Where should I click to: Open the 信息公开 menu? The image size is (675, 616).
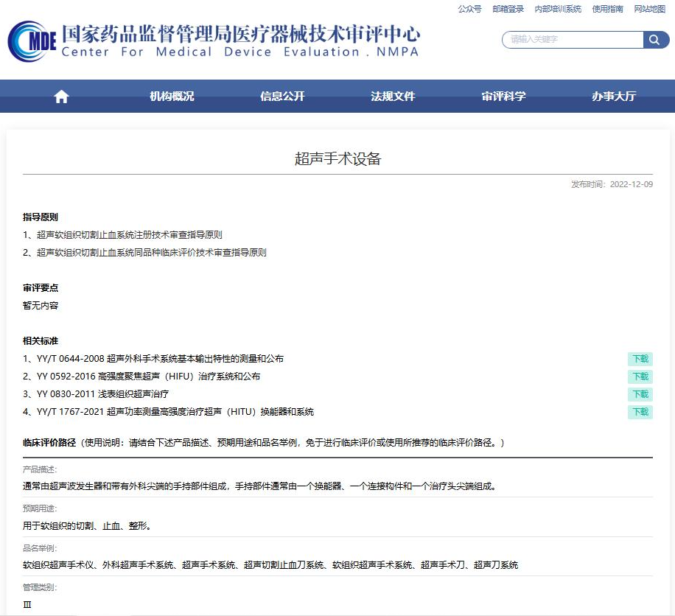pyautogui.click(x=282, y=97)
